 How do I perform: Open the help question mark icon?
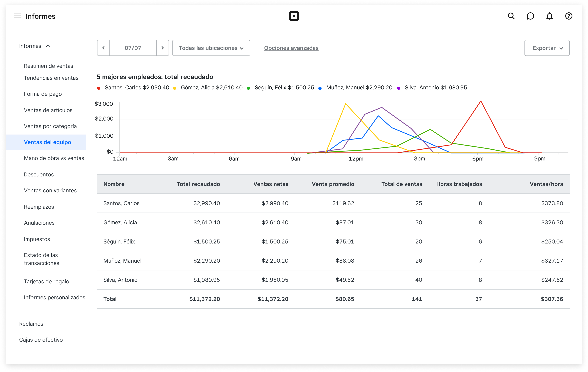pyautogui.click(x=569, y=16)
